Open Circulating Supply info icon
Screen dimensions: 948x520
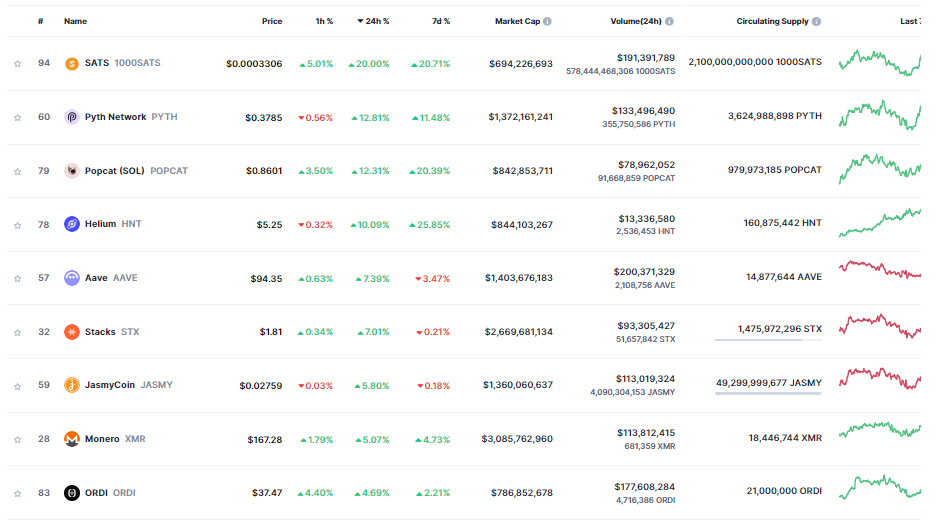pos(816,21)
